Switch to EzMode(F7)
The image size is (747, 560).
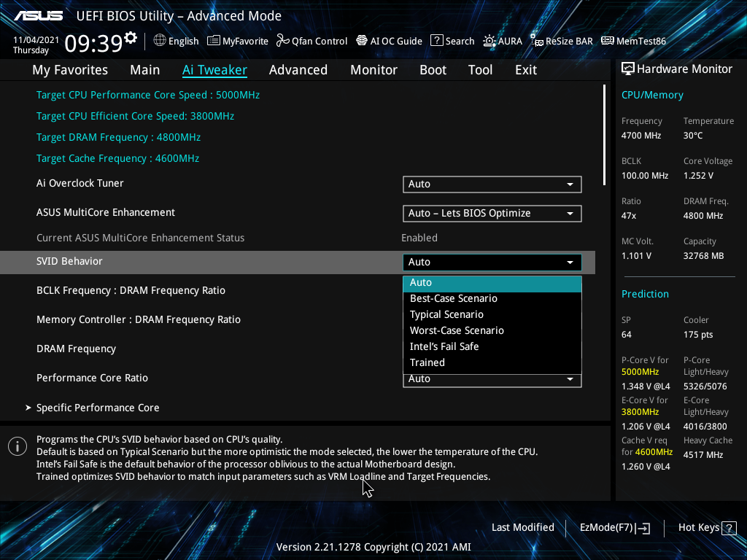pos(614,528)
